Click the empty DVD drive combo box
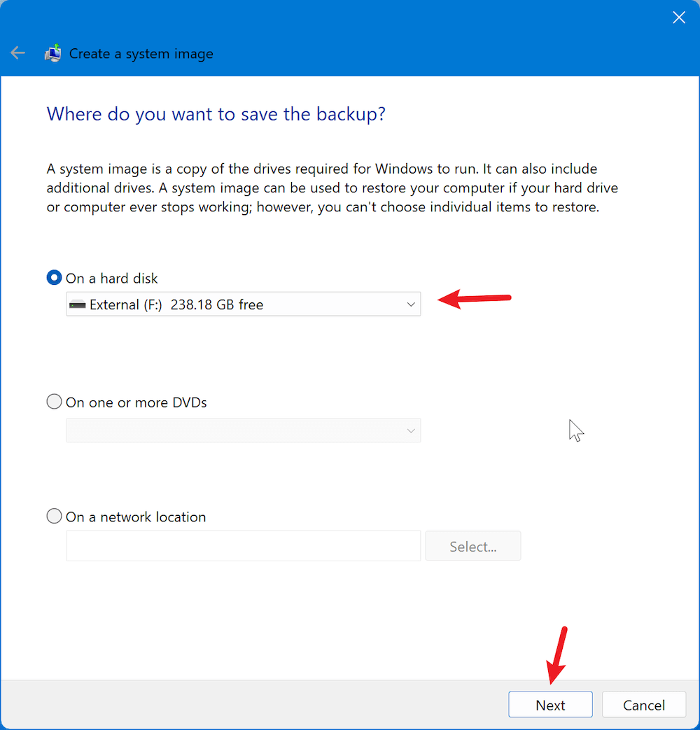The image size is (700, 730). [x=231, y=430]
